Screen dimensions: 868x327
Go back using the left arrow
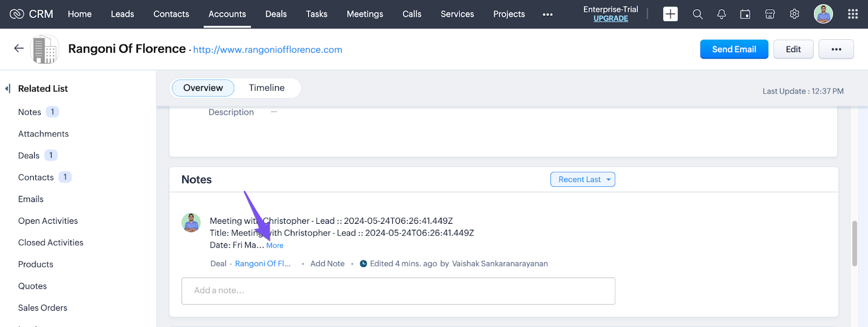point(19,48)
